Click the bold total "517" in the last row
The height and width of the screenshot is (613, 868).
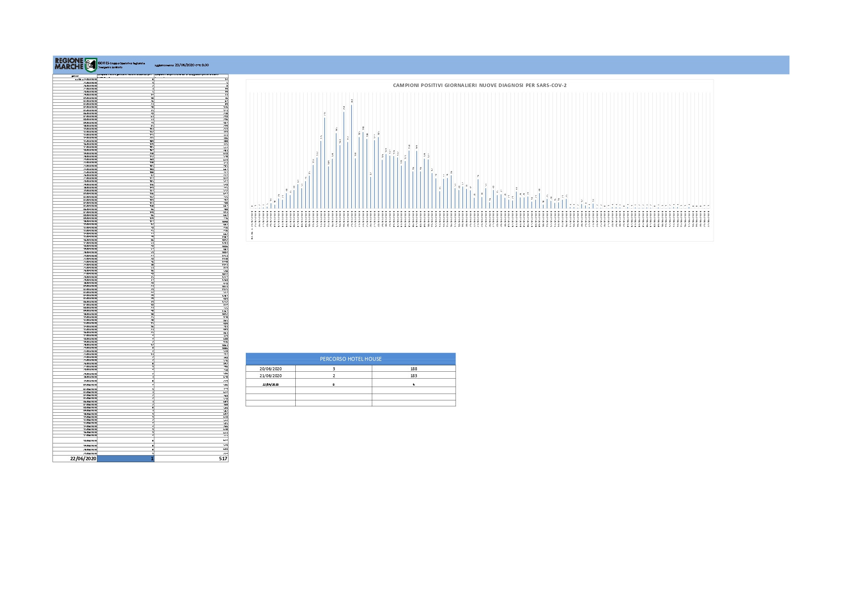coord(223,459)
